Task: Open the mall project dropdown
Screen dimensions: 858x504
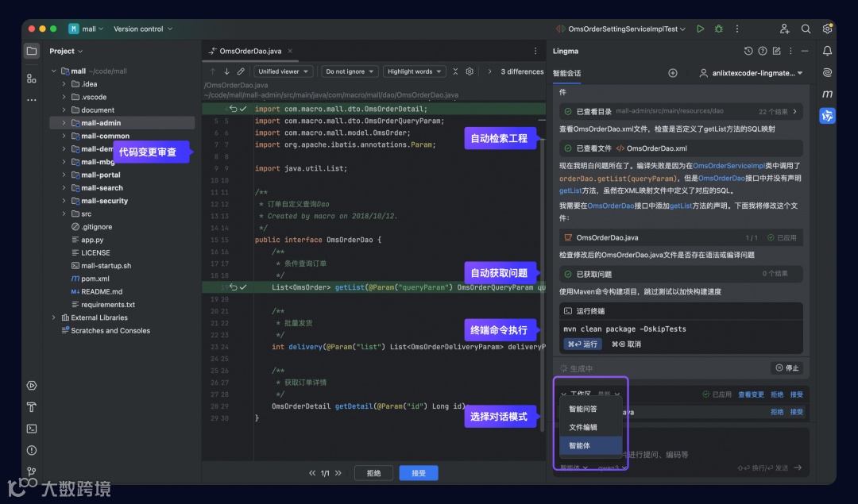Action: 87,29
